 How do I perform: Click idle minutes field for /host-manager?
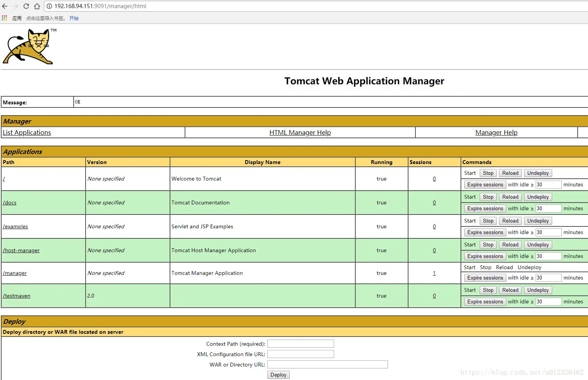coord(548,256)
